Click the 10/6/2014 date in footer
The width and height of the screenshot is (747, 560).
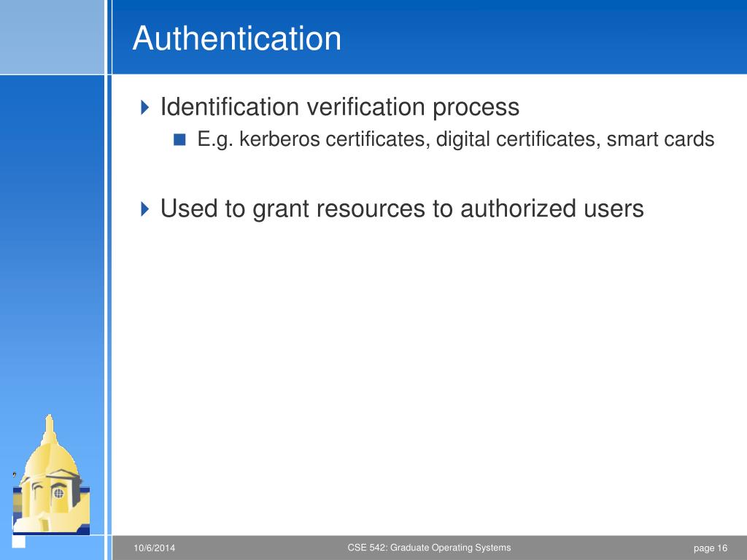pos(155,548)
